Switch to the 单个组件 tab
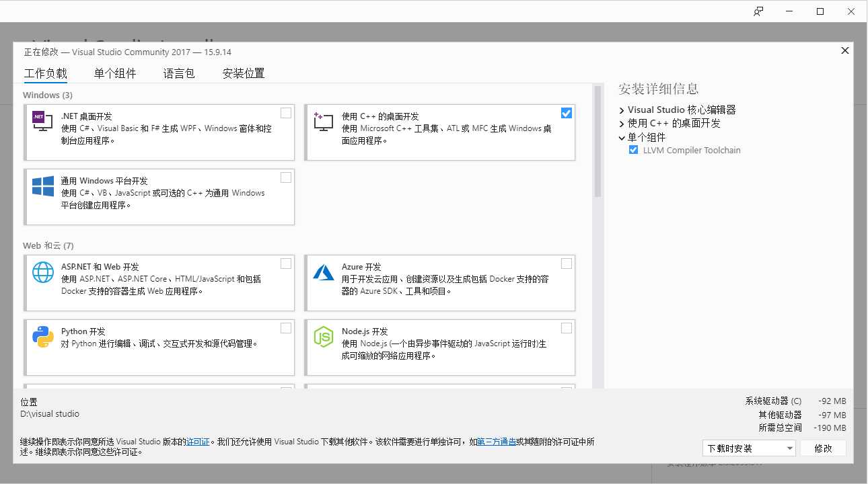Screen dimensions: 868x484 [115, 73]
